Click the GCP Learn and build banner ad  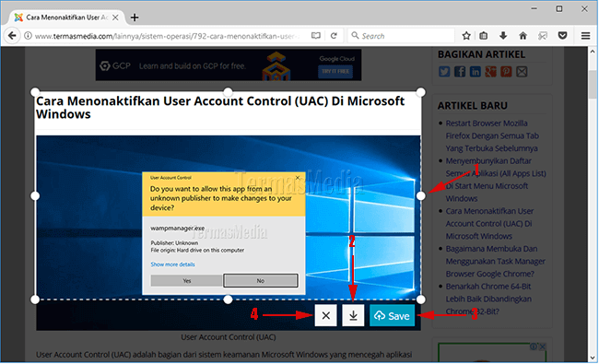coord(228,65)
